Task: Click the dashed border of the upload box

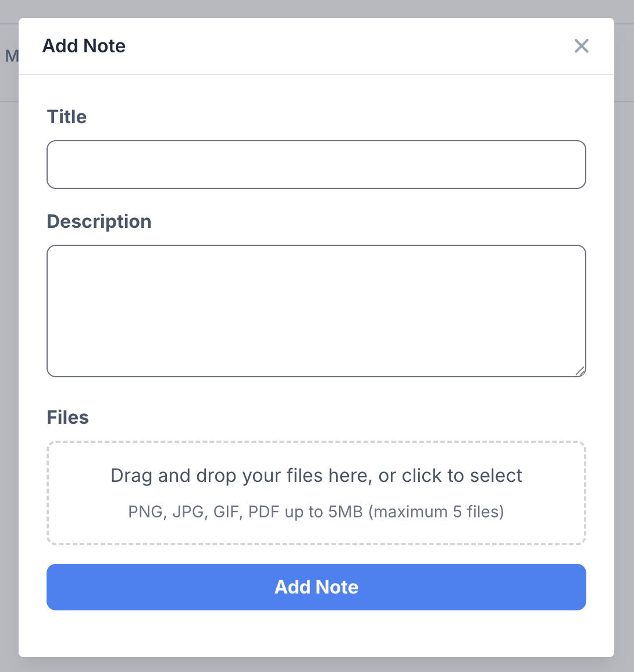Action: coord(316,442)
